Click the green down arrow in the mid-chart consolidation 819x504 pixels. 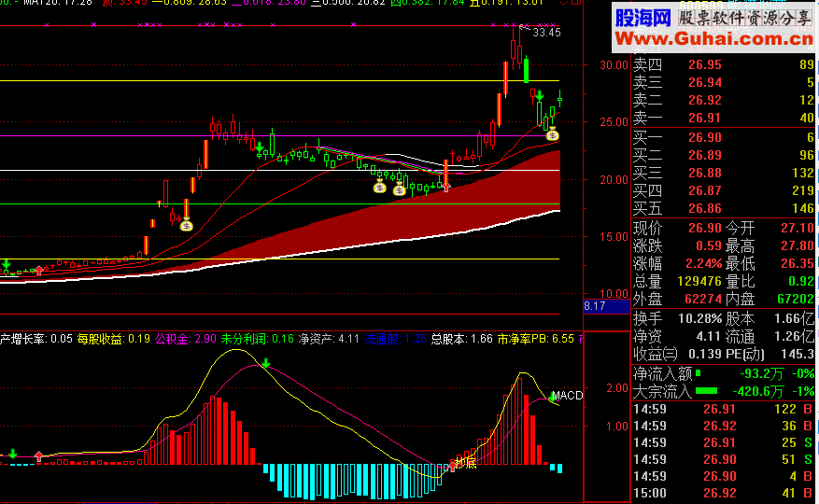(x=260, y=147)
